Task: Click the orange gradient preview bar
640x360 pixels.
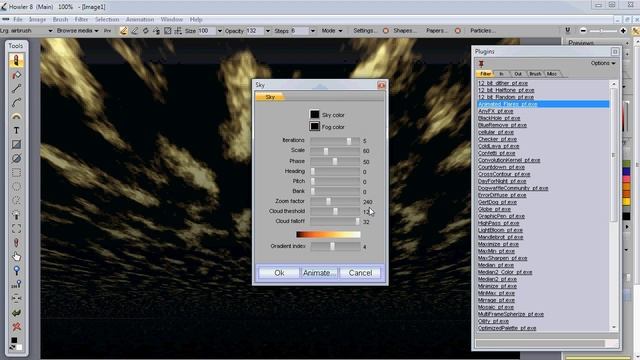Action: pyautogui.click(x=328, y=234)
